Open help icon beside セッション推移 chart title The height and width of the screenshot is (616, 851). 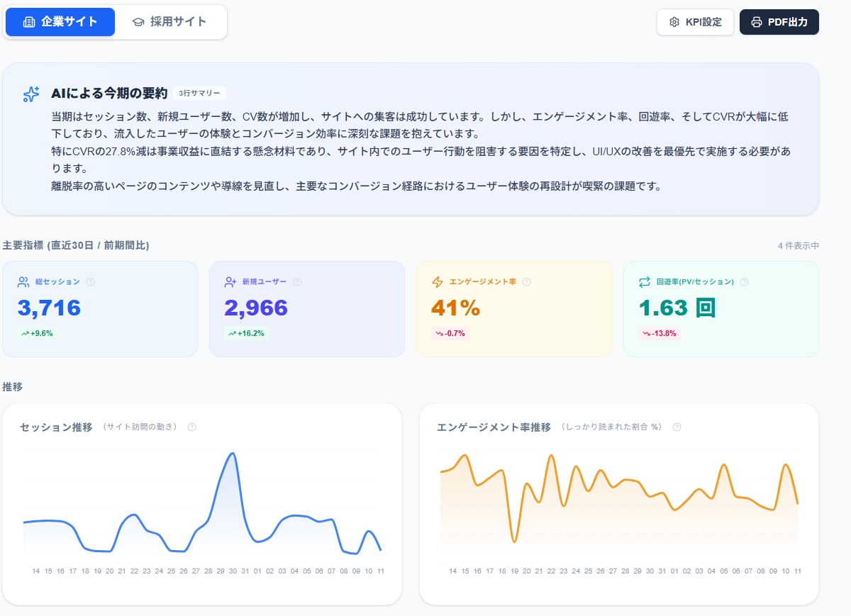point(191,427)
